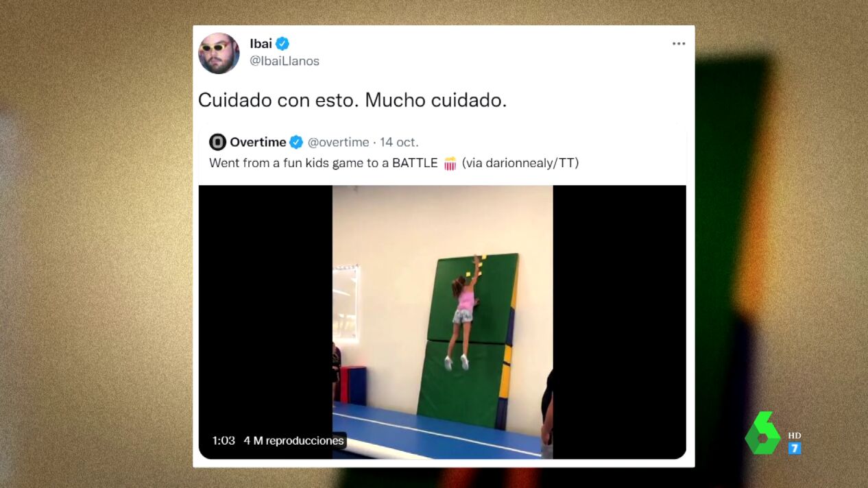Image resolution: width=868 pixels, height=488 pixels.
Task: Open quoted tweet text about kids game
Action: [394, 163]
